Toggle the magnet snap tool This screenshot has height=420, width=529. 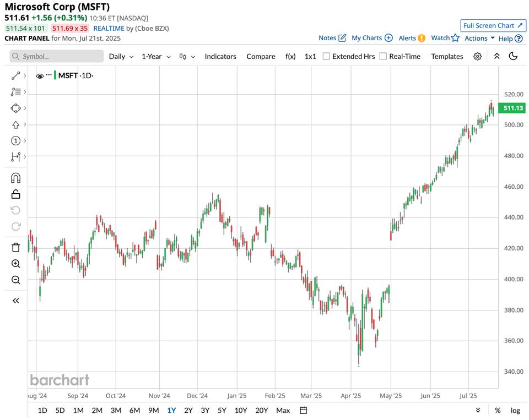point(15,178)
